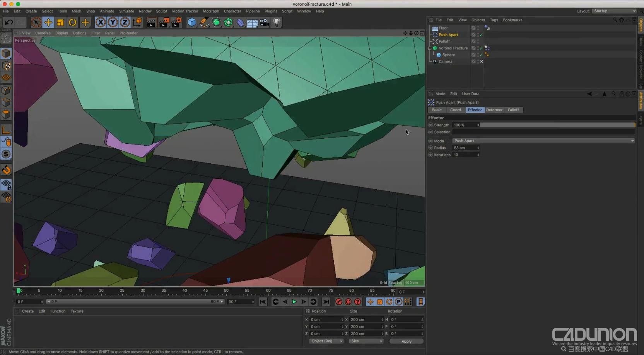Image resolution: width=644 pixels, height=355 pixels.
Task: Open viewport Cameras menu
Action: [x=43, y=33]
